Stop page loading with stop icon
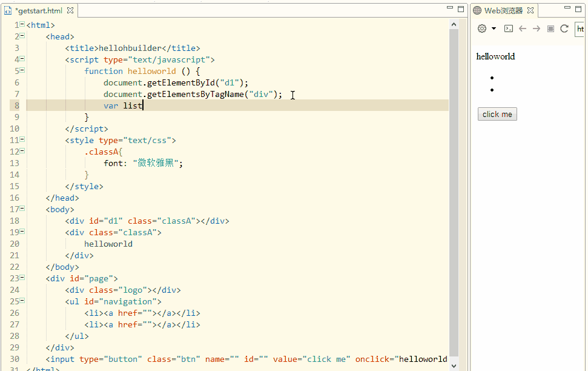Screen dimensions: 588x371 point(550,29)
